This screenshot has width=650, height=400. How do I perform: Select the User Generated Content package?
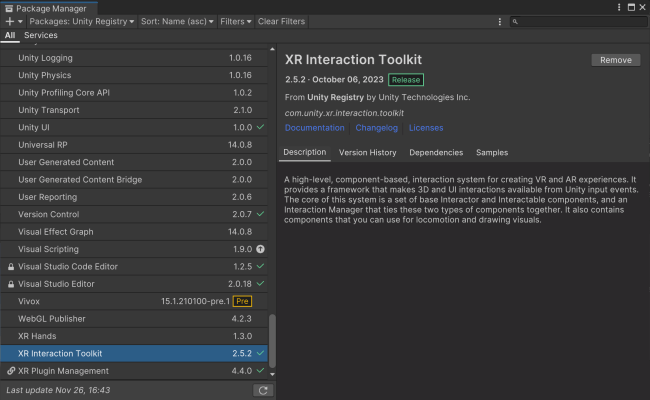134,162
